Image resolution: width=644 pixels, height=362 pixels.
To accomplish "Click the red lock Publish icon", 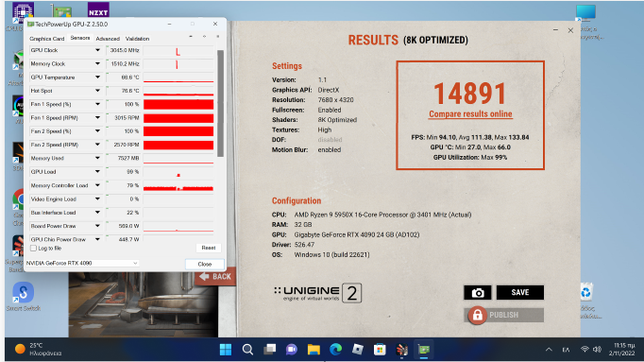I will click(477, 315).
